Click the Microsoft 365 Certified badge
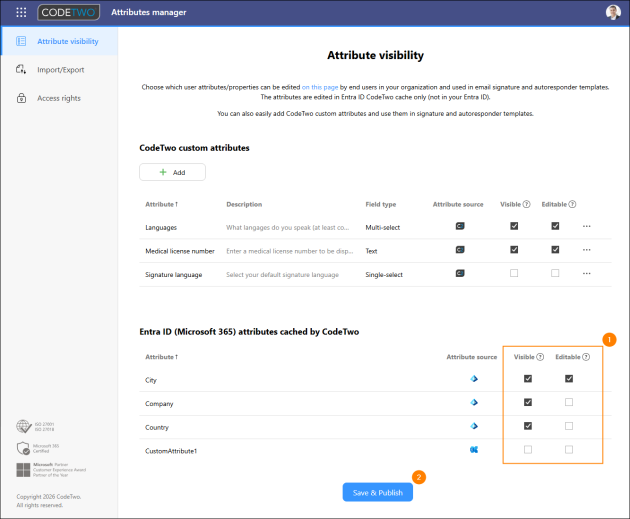 click(38, 448)
